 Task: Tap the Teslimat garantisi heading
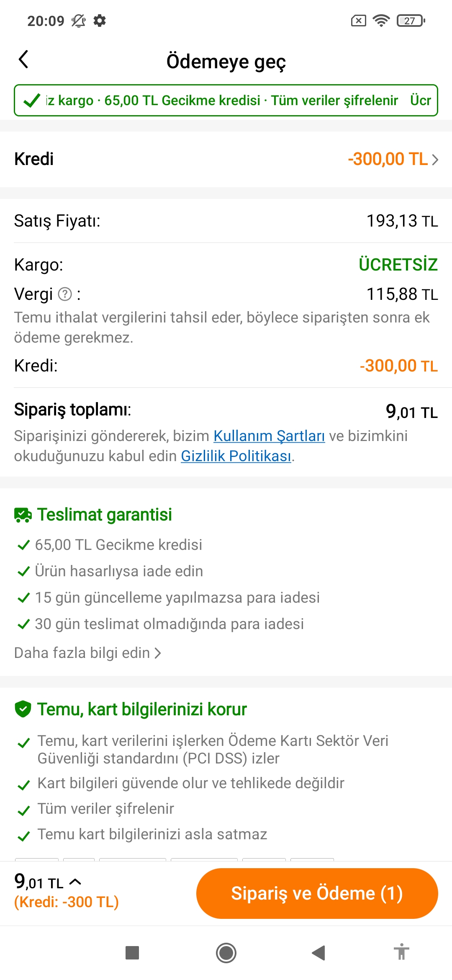pyautogui.click(x=105, y=515)
